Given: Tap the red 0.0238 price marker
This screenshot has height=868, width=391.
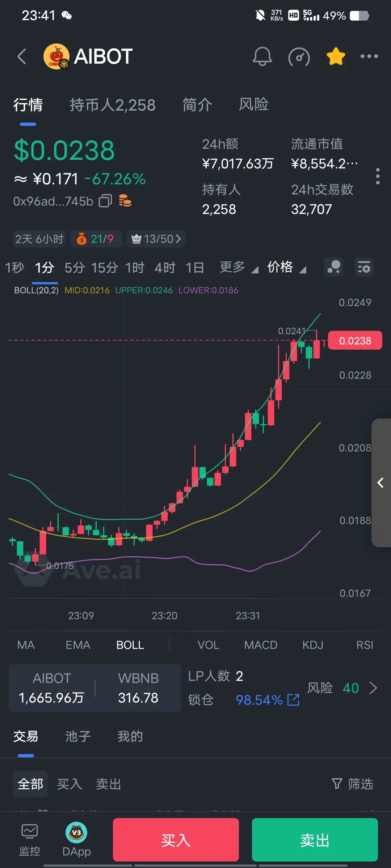Looking at the screenshot, I should tap(355, 340).
